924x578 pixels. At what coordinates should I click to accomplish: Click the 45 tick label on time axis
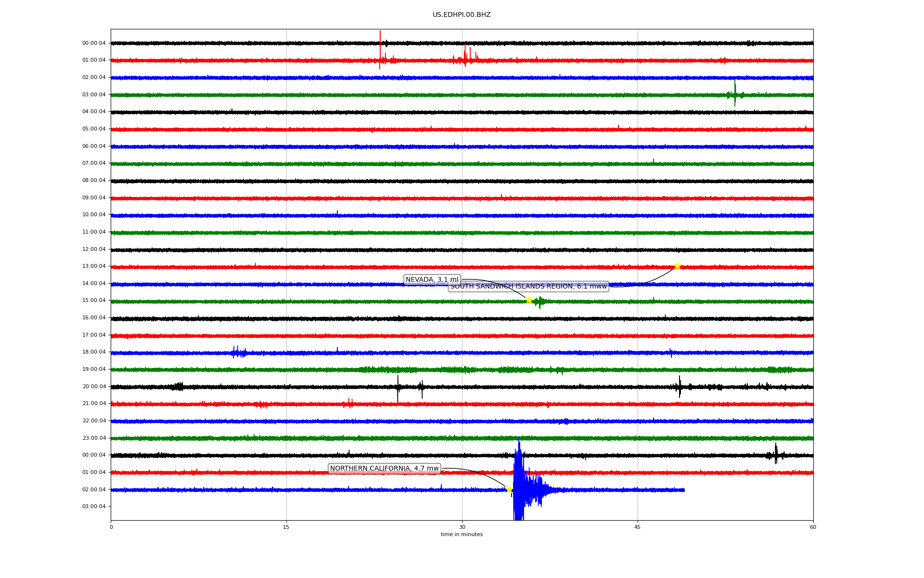[x=638, y=527]
